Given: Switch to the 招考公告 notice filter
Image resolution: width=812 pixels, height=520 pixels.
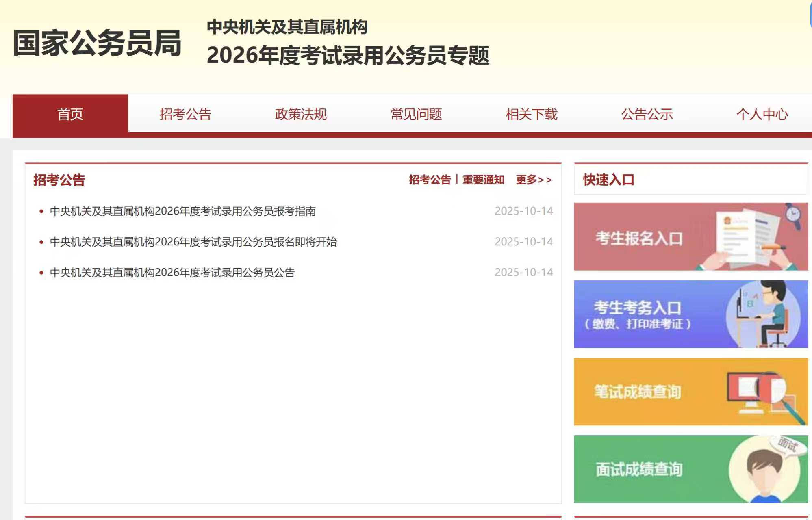Looking at the screenshot, I should pyautogui.click(x=429, y=181).
